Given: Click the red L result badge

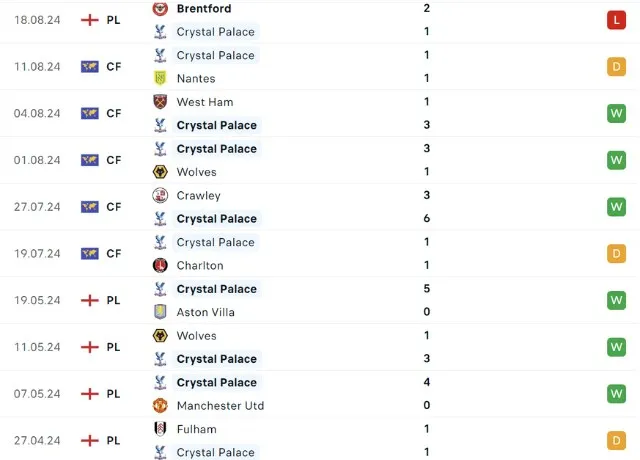Looking at the screenshot, I should coord(616,20).
